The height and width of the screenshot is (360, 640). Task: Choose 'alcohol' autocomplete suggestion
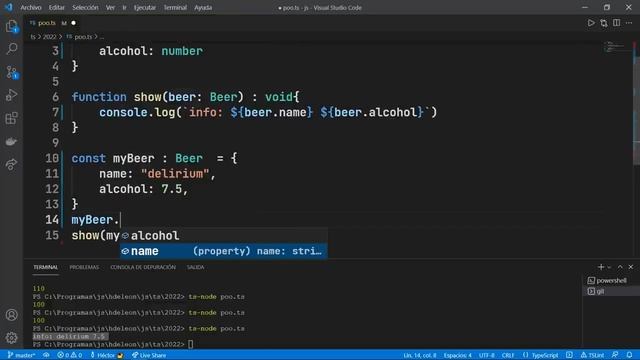pos(224,236)
